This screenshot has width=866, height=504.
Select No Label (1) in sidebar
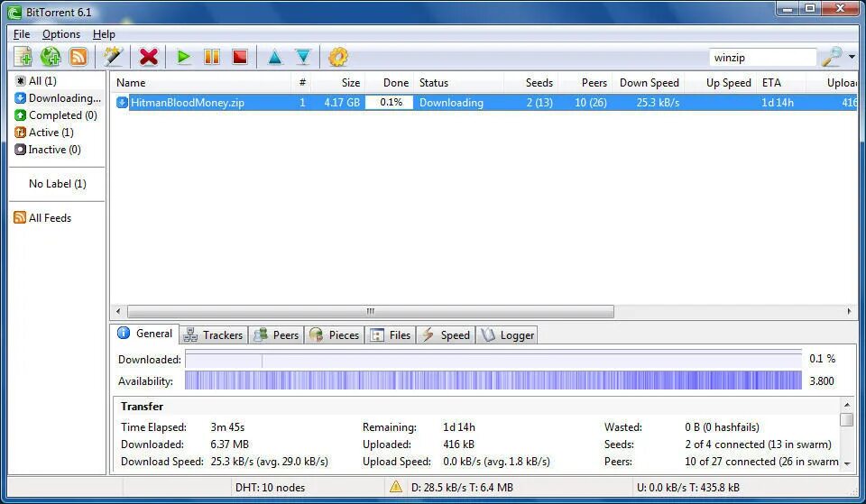(58, 183)
